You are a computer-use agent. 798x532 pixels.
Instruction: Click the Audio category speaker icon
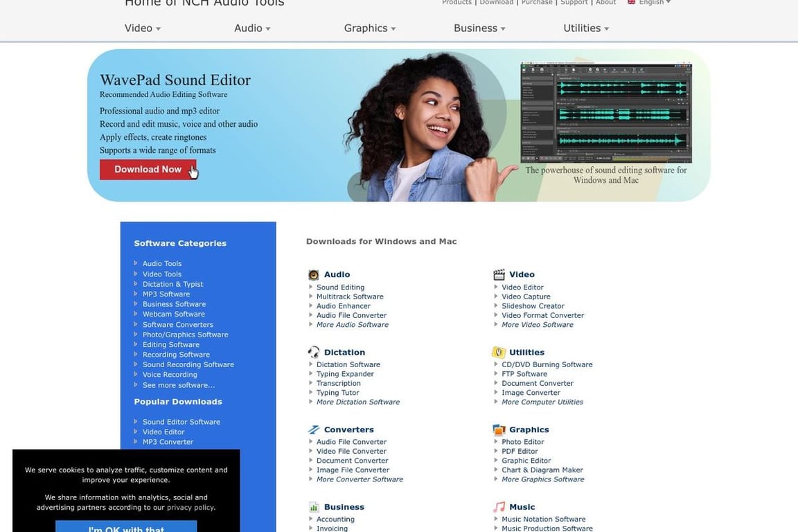(314, 275)
